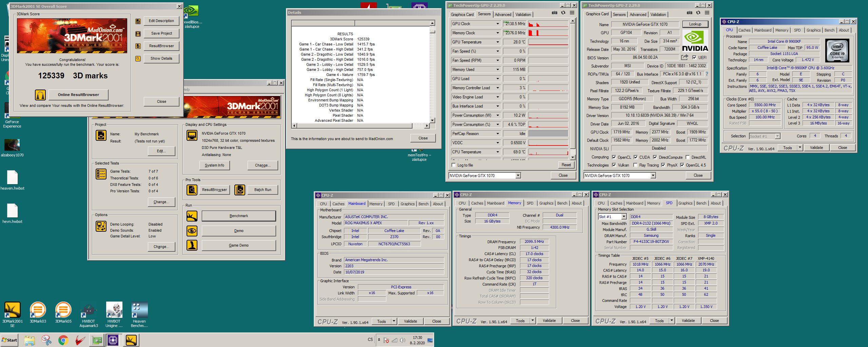868x347 pixels.
Task: Click the Show Details magnifier icon
Action: 138,58
